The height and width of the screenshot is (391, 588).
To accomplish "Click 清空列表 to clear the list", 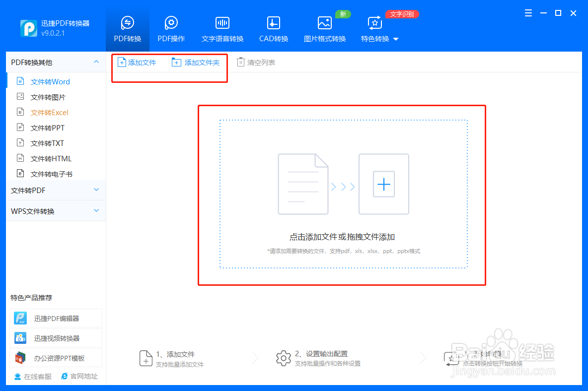I will pos(256,62).
